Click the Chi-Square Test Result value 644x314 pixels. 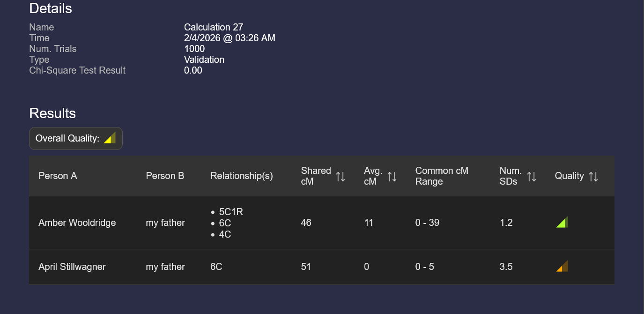[193, 70]
